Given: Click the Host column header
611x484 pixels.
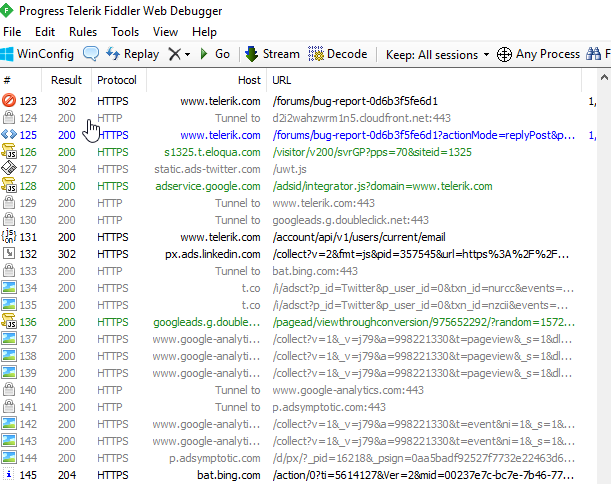Looking at the screenshot, I should [x=248, y=79].
